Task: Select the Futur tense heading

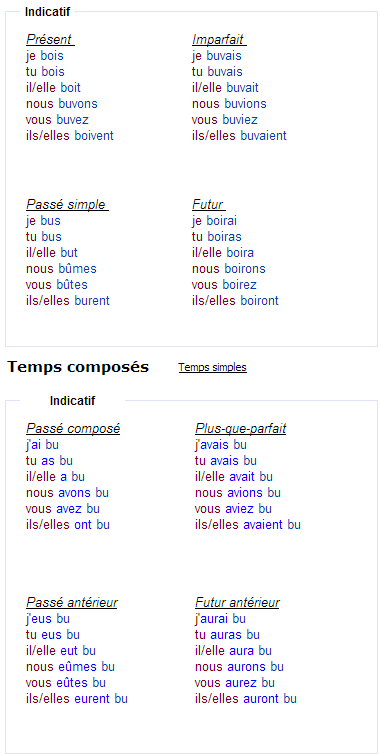Action: (208, 205)
